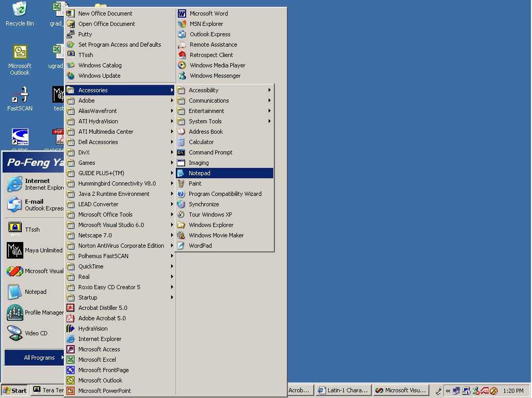Open the Remote Assistance entry
This screenshot has width=532, height=398.
(x=231, y=45)
